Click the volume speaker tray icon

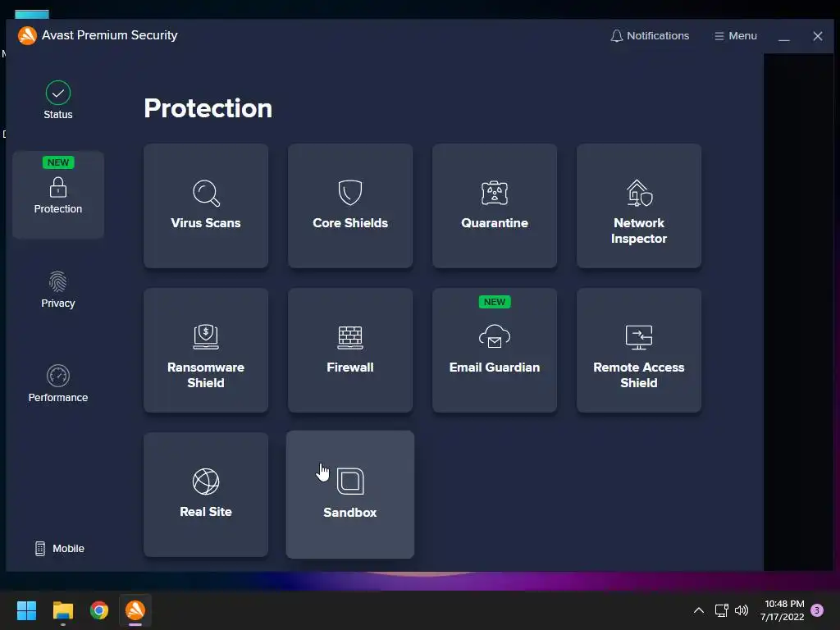coord(742,610)
